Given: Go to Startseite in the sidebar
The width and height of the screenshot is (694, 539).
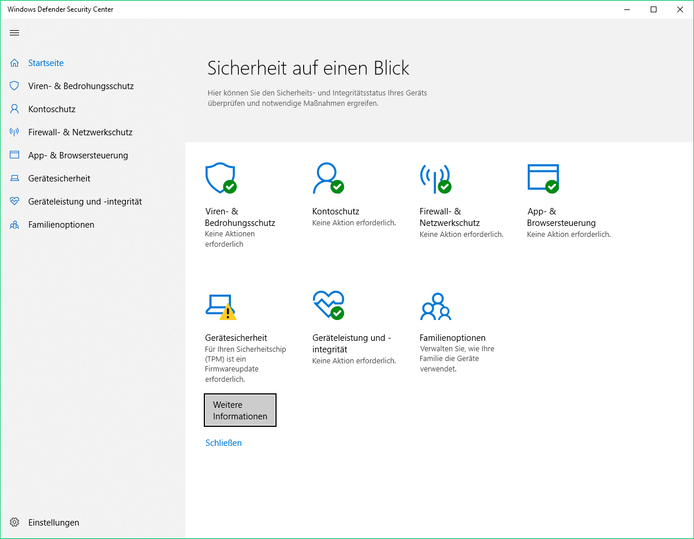Looking at the screenshot, I should pyautogui.click(x=45, y=63).
